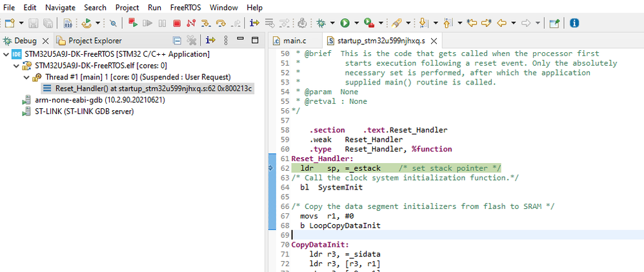Open the Back history dropdown arrow
The width and height of the screenshot is (644, 272).
[x=514, y=23]
